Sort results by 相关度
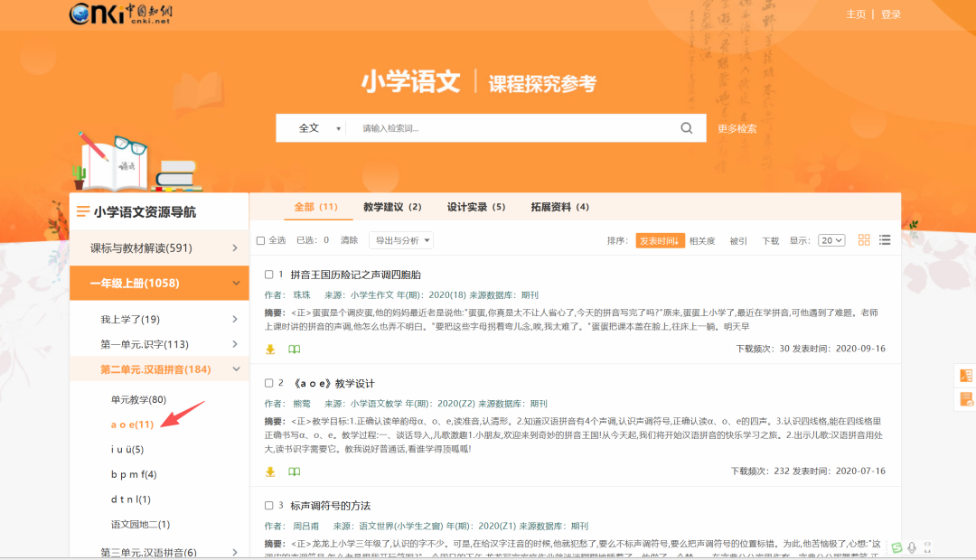Screen dimensions: 976x560 tap(702, 241)
